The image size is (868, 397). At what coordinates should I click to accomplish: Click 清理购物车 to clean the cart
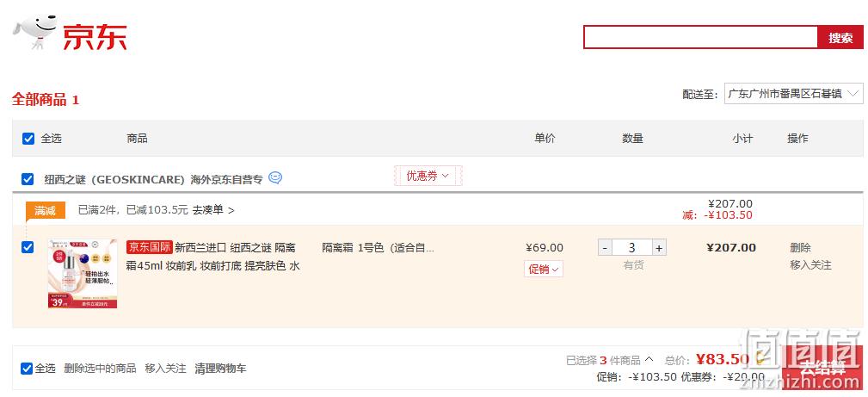[220, 369]
